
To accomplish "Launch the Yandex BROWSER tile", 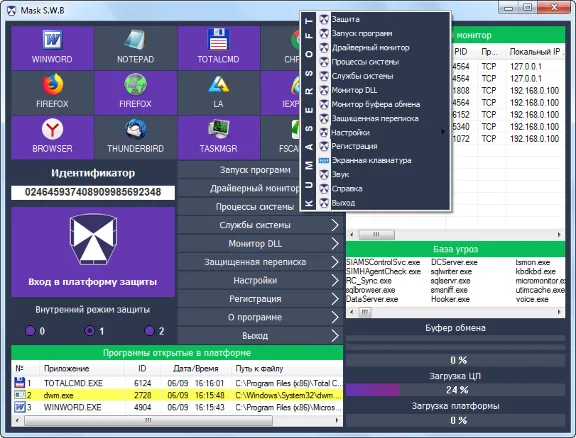I will (x=53, y=137).
